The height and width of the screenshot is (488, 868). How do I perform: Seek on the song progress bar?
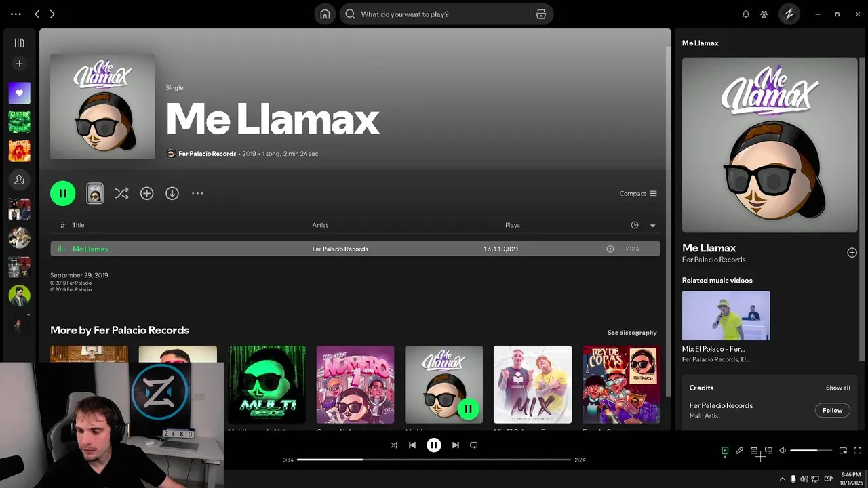coord(434,460)
